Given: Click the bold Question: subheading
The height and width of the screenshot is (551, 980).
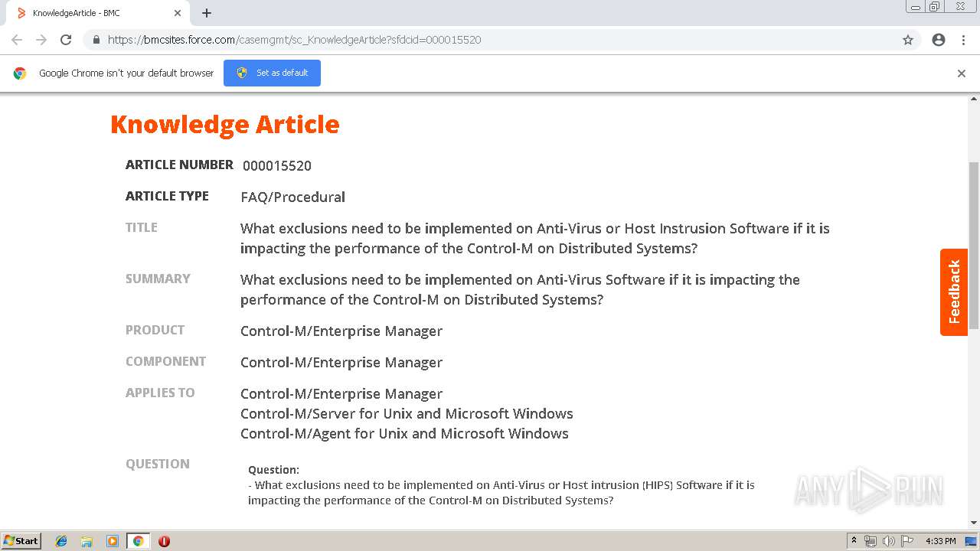Looking at the screenshot, I should (x=273, y=470).
